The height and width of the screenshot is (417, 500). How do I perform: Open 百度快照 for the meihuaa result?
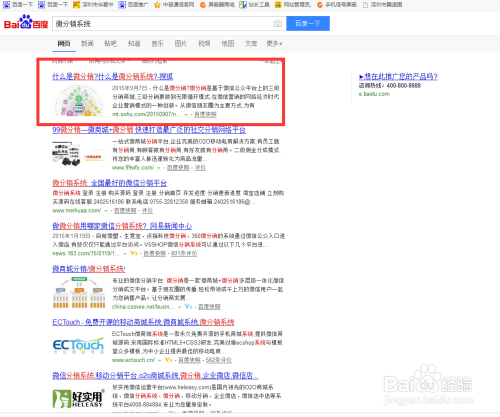point(125,211)
